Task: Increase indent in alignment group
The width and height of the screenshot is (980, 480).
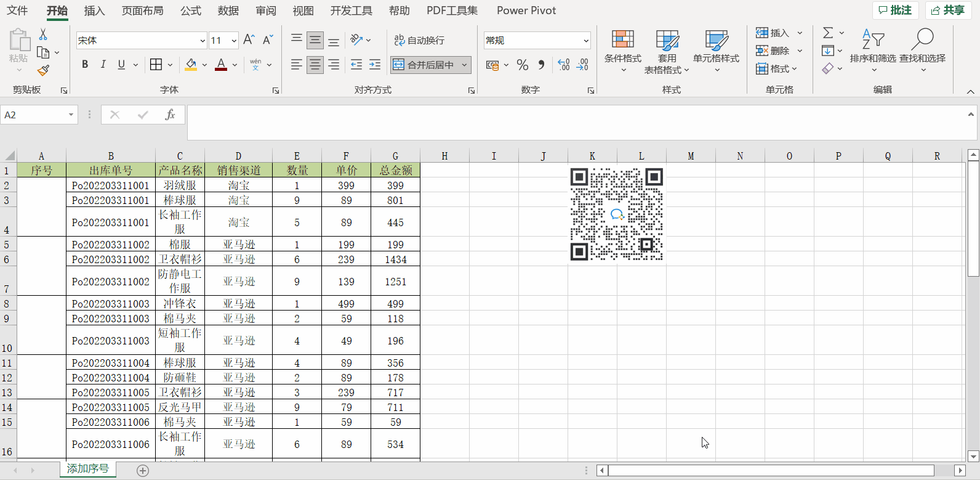Action: 375,65
